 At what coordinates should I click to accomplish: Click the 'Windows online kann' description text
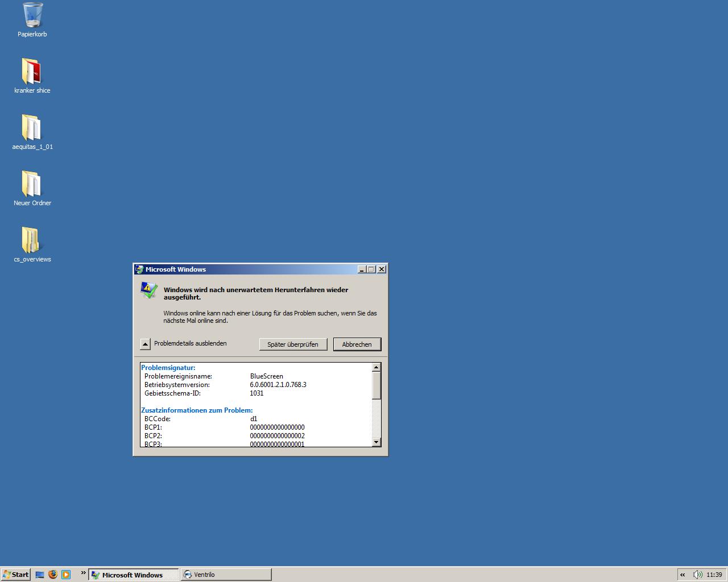coord(270,317)
